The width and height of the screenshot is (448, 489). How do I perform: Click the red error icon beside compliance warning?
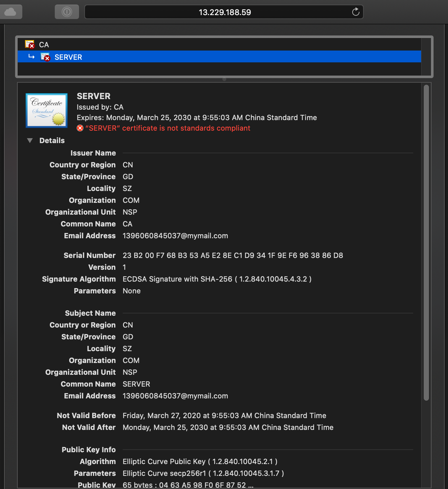click(x=80, y=128)
